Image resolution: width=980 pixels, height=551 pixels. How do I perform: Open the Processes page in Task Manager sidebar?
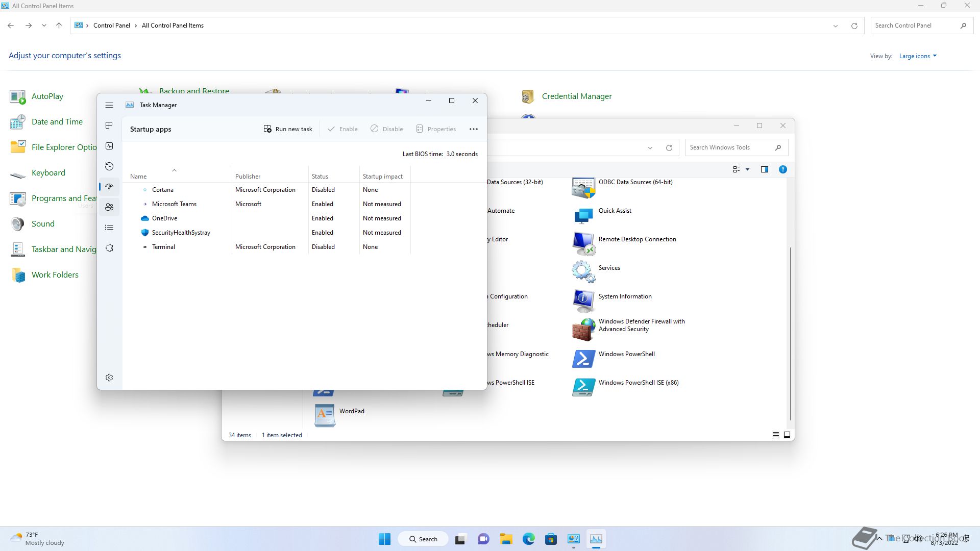[109, 126]
